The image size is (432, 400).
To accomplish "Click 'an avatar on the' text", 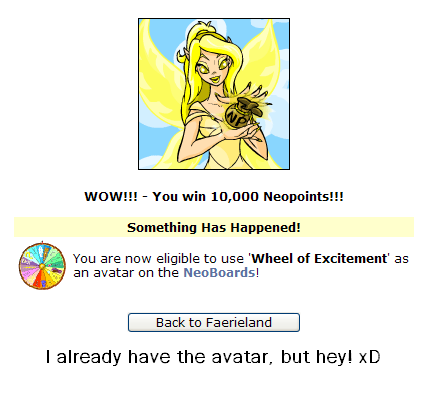I will pos(126,273).
